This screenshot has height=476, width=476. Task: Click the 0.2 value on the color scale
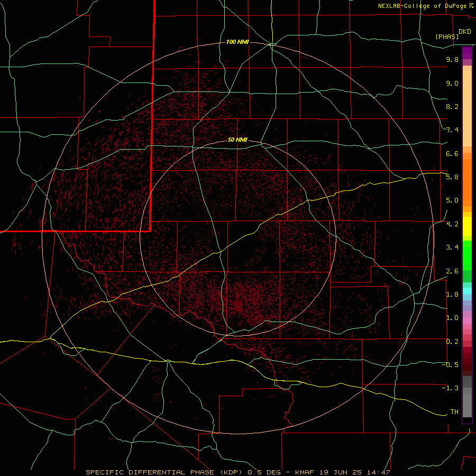(452, 342)
